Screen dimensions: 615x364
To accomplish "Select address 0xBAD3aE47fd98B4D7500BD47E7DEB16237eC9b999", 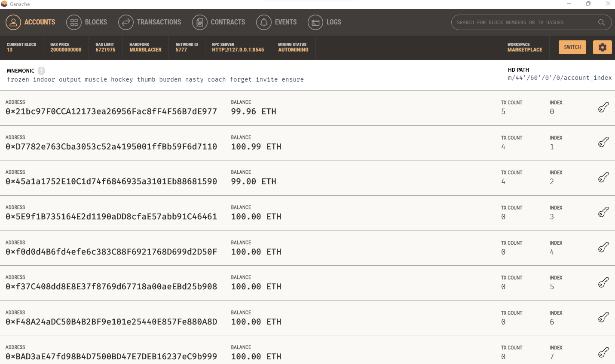I will click(x=111, y=357).
